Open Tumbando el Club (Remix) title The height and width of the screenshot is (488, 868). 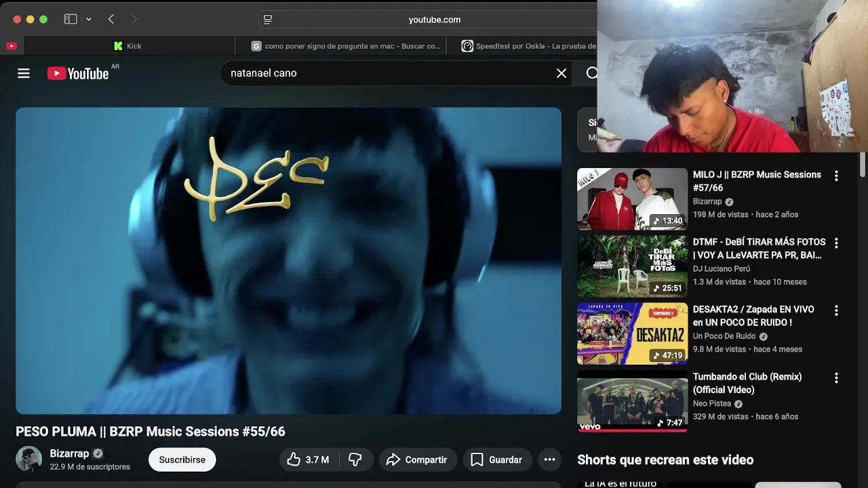[x=747, y=383]
